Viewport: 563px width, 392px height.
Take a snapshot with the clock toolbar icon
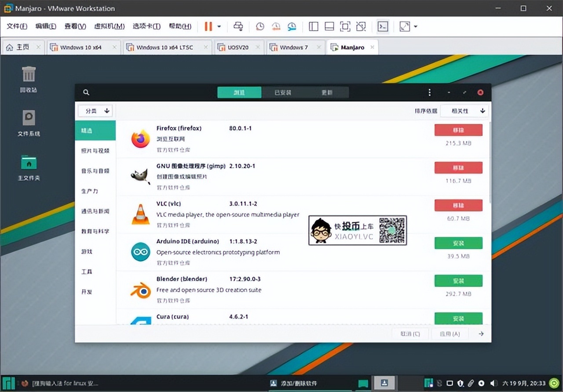[x=260, y=26]
